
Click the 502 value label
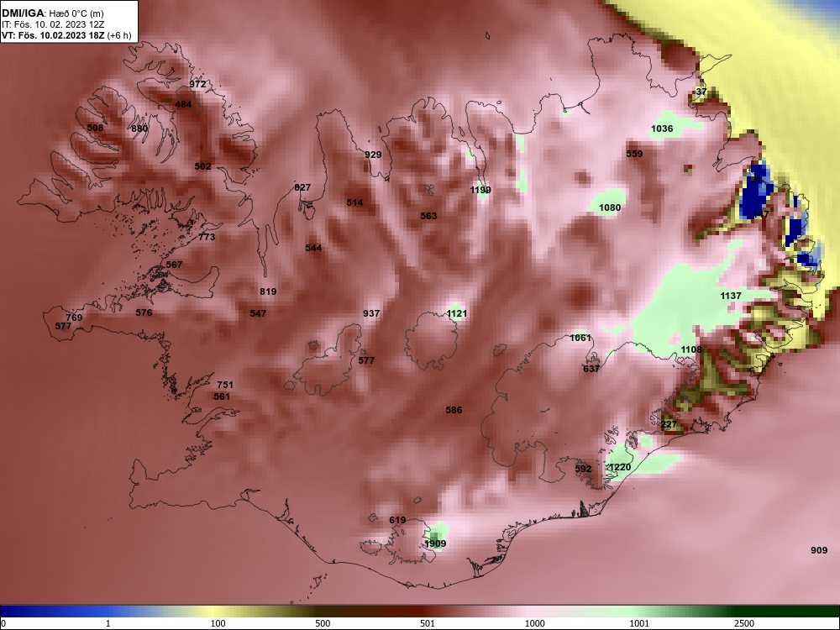click(202, 166)
